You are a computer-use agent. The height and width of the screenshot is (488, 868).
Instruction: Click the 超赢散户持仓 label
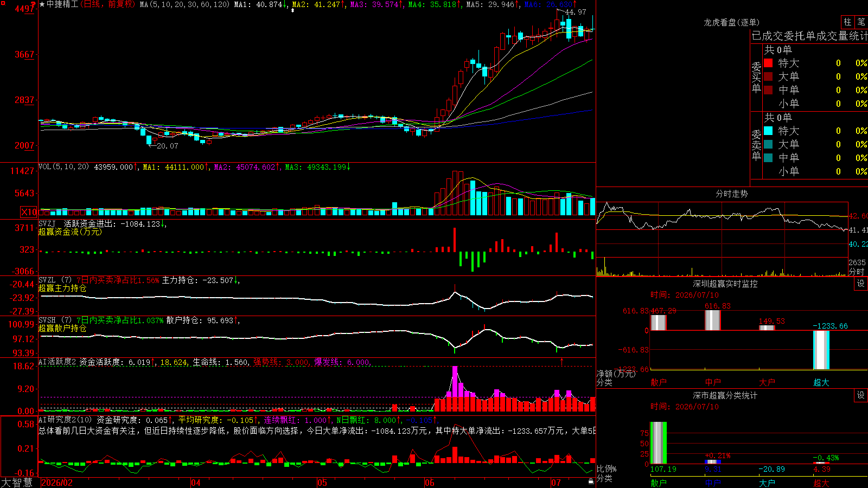(62, 329)
